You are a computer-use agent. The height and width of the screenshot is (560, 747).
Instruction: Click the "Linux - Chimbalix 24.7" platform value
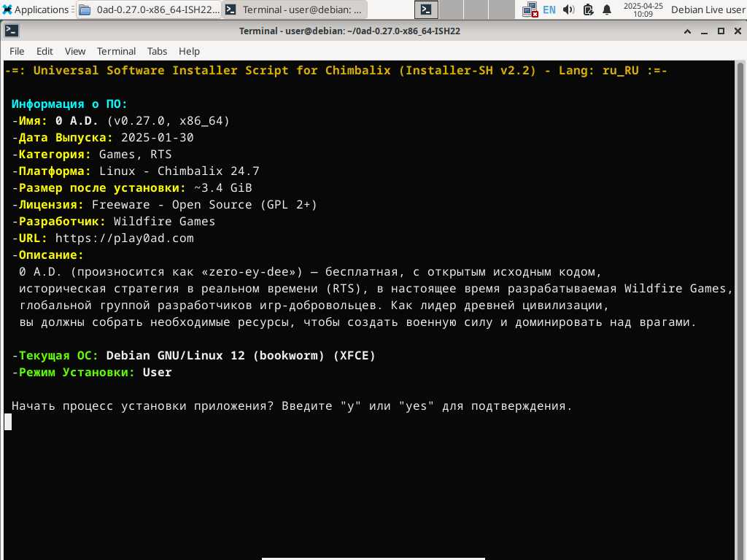[x=179, y=171]
